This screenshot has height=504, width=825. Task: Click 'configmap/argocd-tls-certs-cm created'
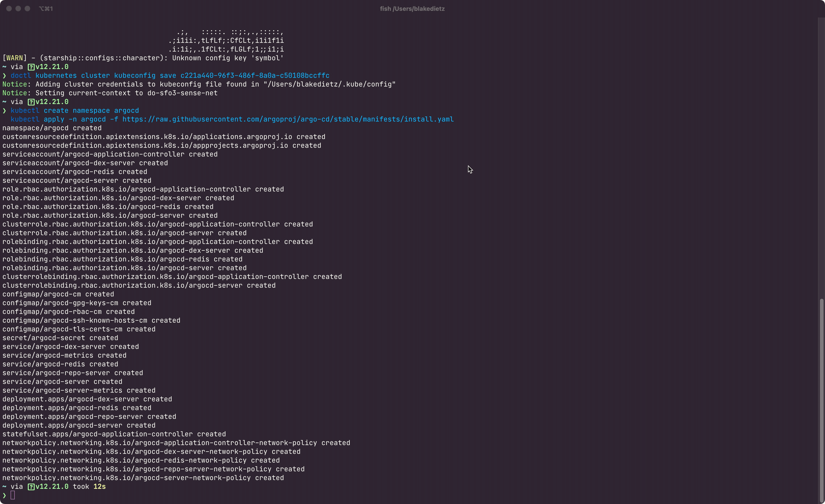(79, 329)
